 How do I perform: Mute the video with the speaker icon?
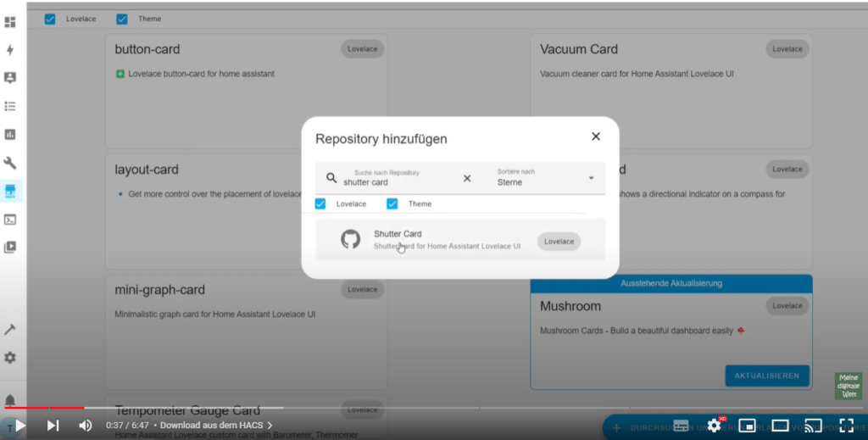[85, 425]
